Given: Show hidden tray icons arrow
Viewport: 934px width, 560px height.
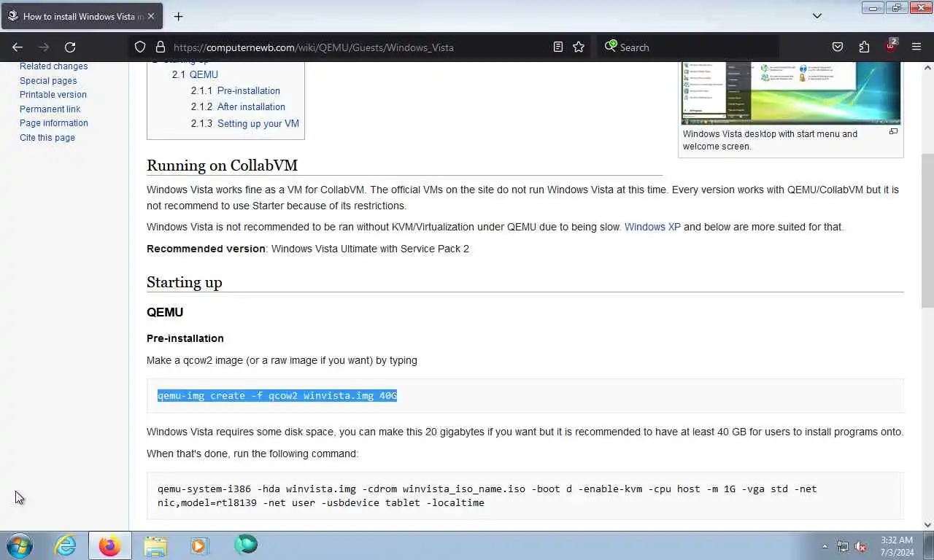Looking at the screenshot, I should click(825, 546).
